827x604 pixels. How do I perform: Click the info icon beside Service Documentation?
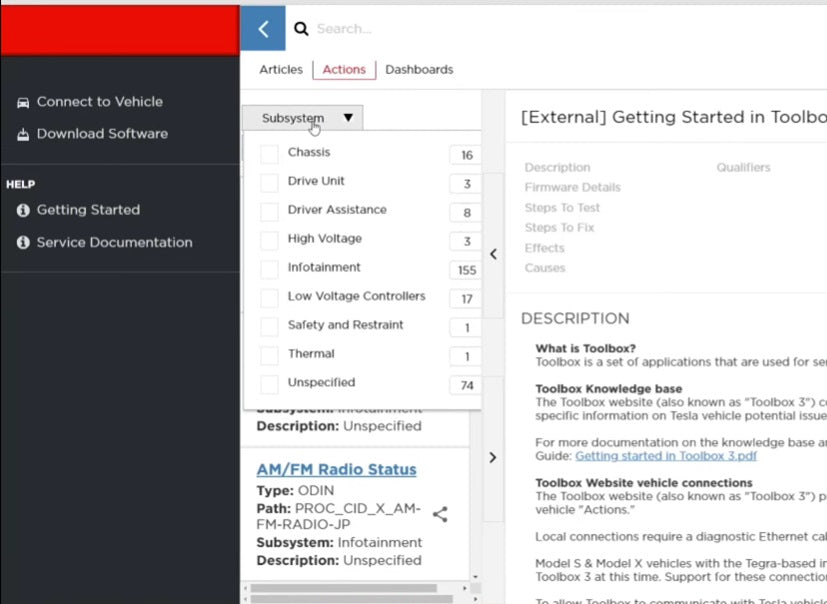[x=23, y=243]
